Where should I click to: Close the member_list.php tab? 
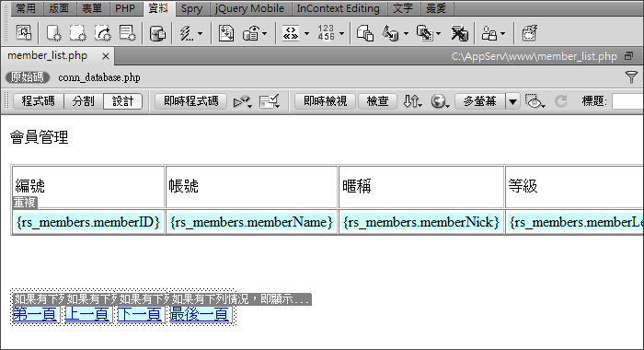point(106,56)
